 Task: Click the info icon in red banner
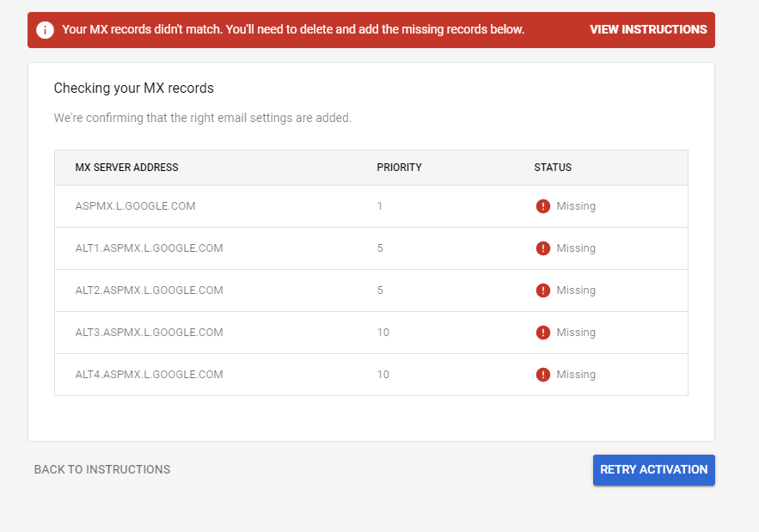point(46,30)
